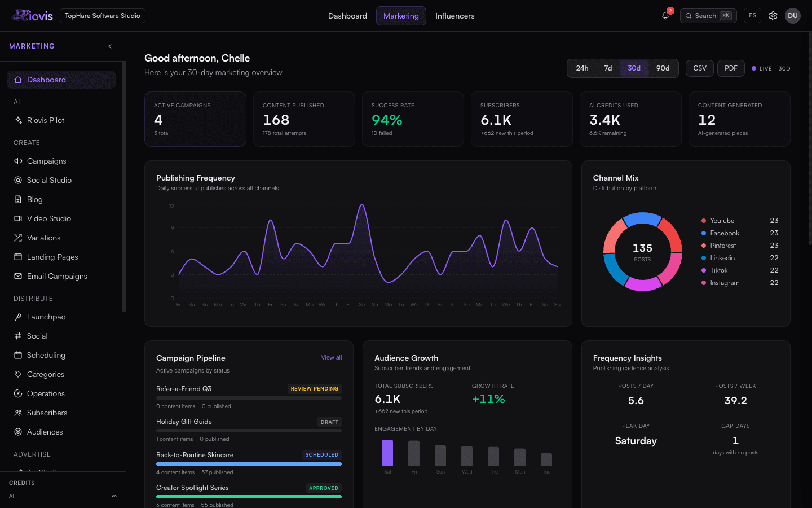Click the Variations shuffle icon
This screenshot has width=812, height=508.
[18, 238]
